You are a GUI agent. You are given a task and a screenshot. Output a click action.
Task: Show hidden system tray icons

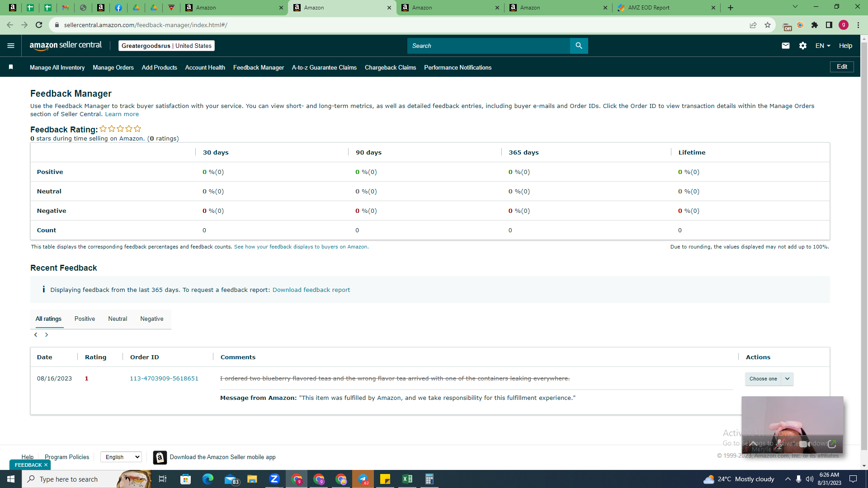(x=788, y=479)
